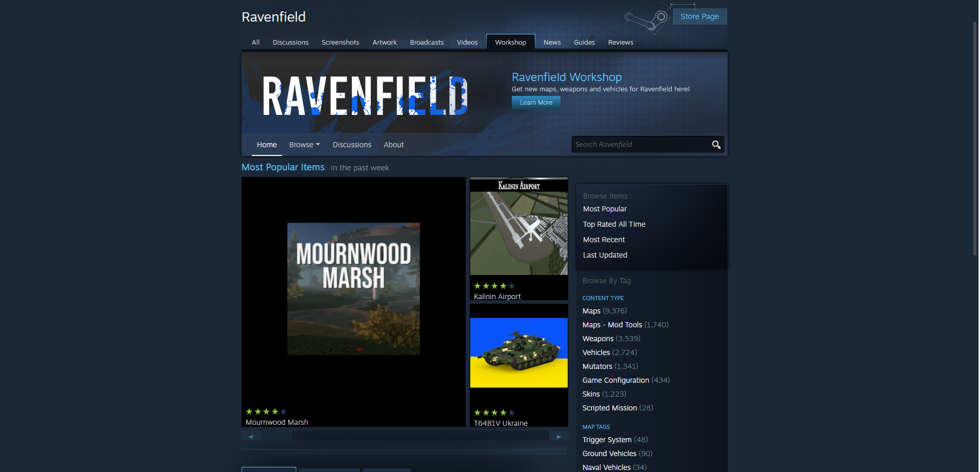Screen dimensions: 980x472
Task: Go to the Screenshots tab
Action: [x=340, y=42]
